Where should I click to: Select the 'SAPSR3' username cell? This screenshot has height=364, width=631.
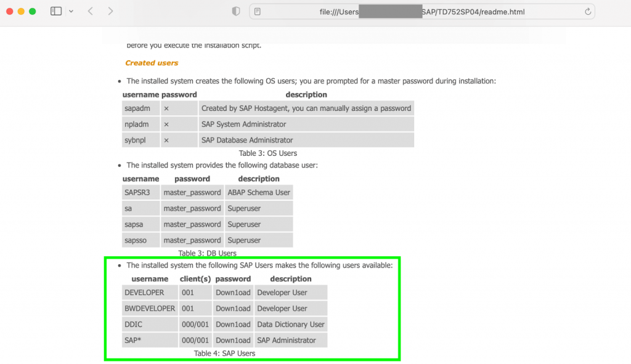point(141,192)
